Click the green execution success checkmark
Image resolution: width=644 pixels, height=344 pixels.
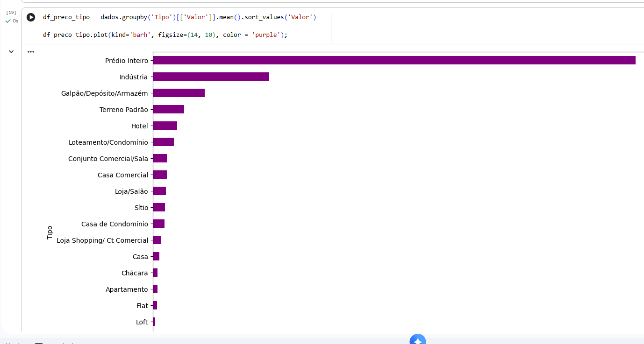click(8, 21)
